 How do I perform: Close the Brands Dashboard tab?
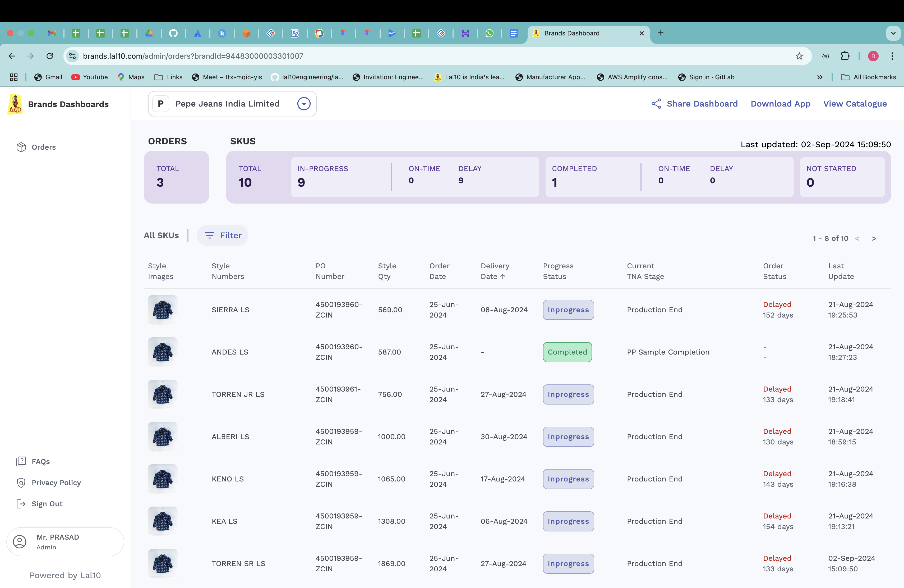click(x=642, y=33)
